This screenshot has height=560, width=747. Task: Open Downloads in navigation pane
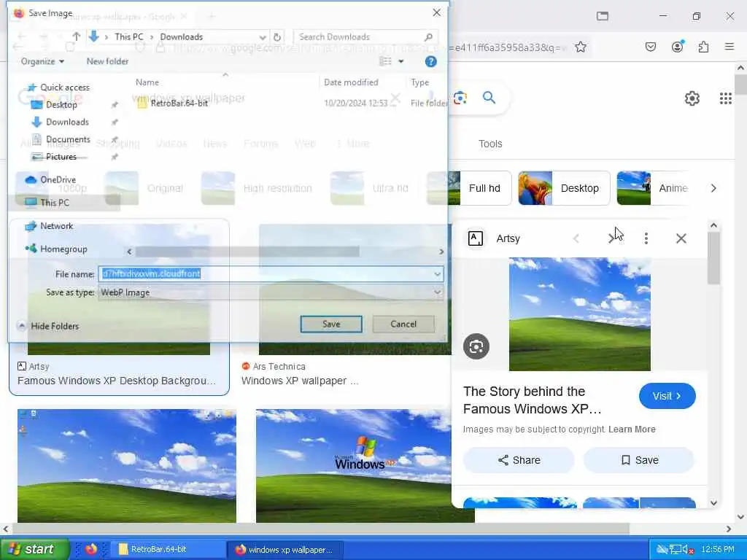(x=67, y=122)
